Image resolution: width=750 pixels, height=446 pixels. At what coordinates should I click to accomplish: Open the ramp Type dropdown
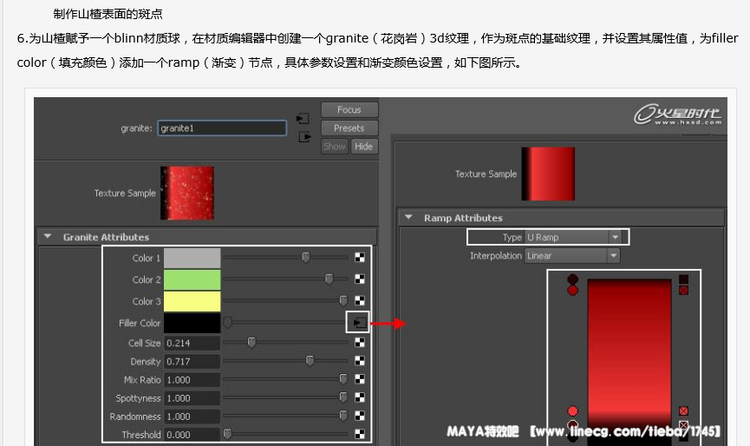574,237
